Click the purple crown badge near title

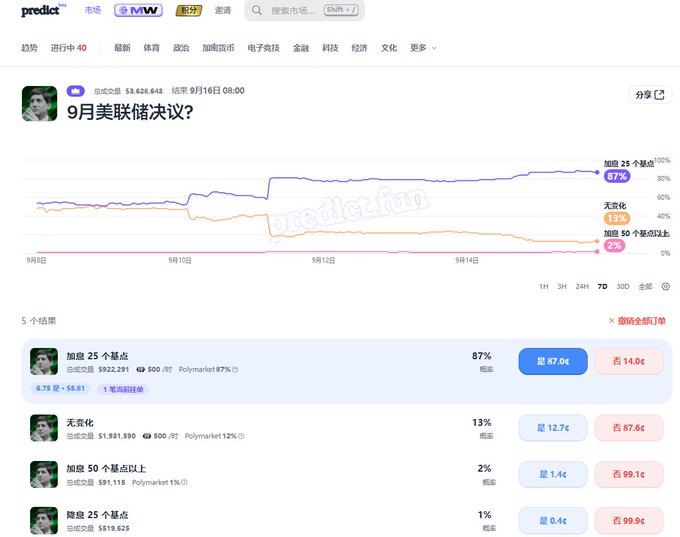pyautogui.click(x=75, y=91)
